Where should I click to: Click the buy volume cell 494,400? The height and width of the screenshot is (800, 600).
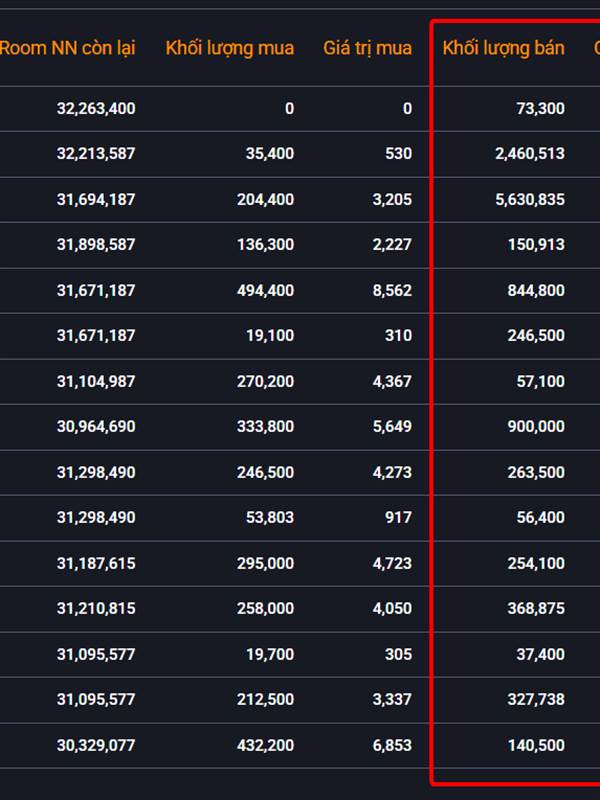[x=265, y=290]
